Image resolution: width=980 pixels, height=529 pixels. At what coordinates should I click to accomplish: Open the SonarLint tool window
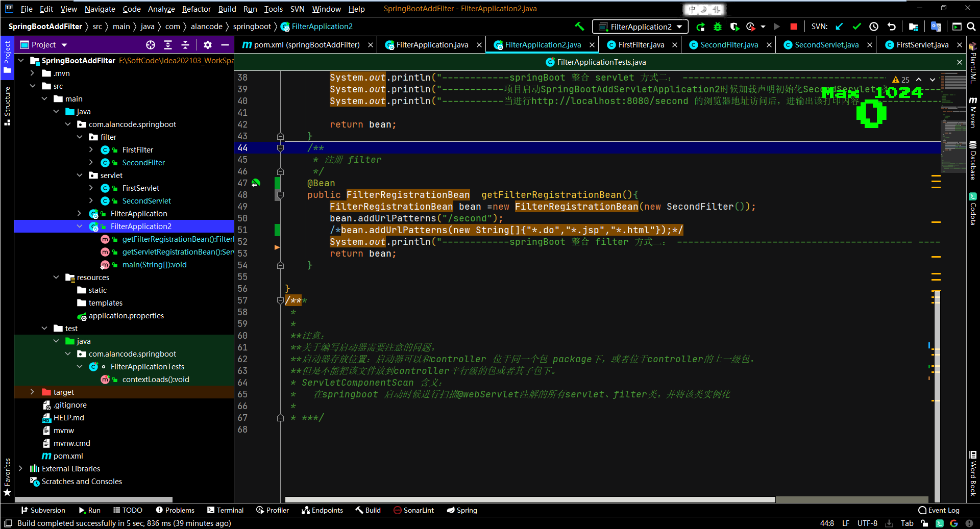click(x=414, y=510)
